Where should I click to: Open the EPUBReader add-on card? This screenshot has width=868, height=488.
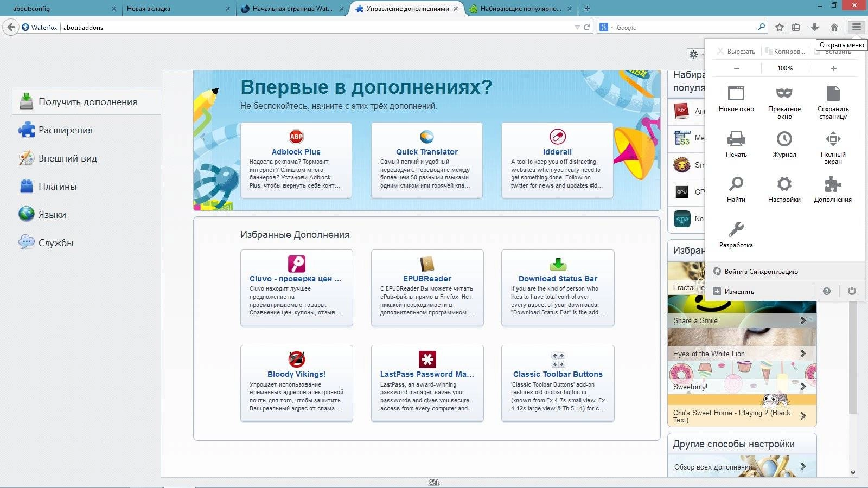point(427,287)
